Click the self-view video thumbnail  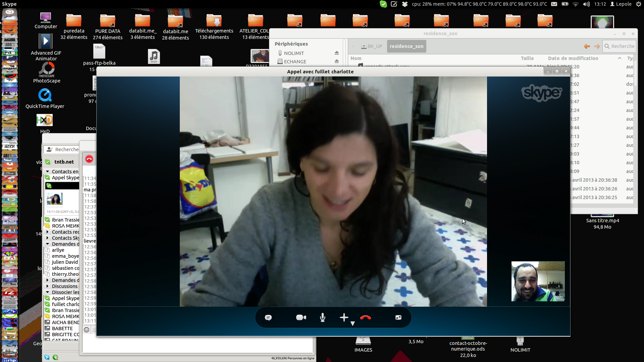pos(538,281)
